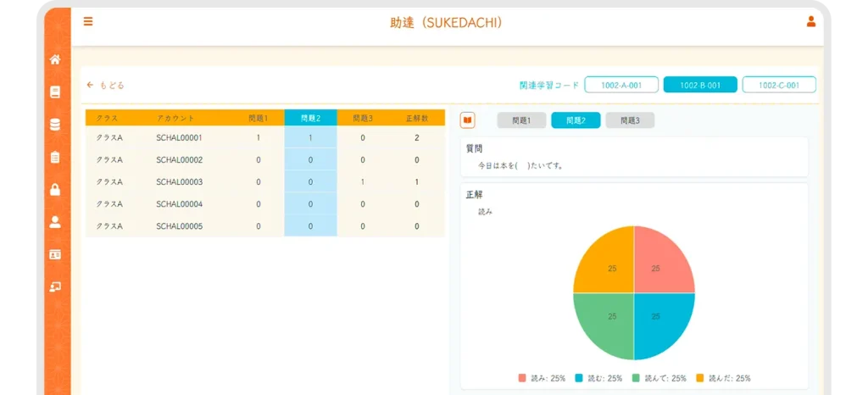Click the 助達 (SUKEDACHI) title

[x=446, y=23]
